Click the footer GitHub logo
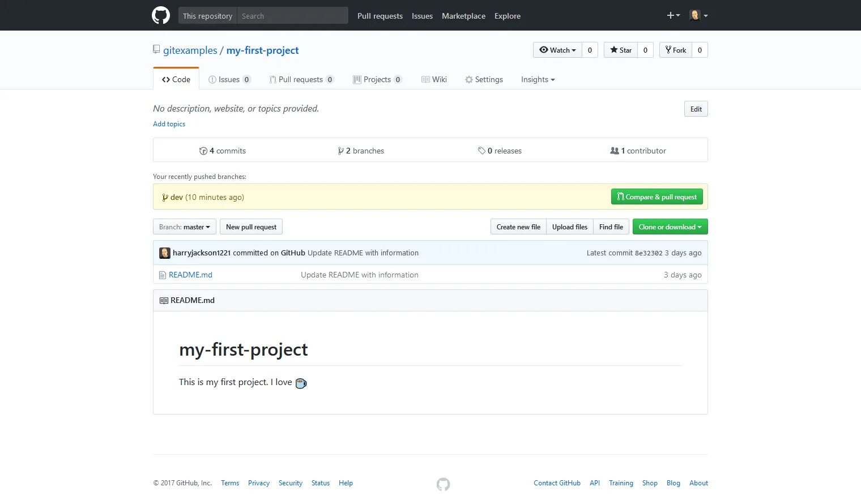 point(443,484)
